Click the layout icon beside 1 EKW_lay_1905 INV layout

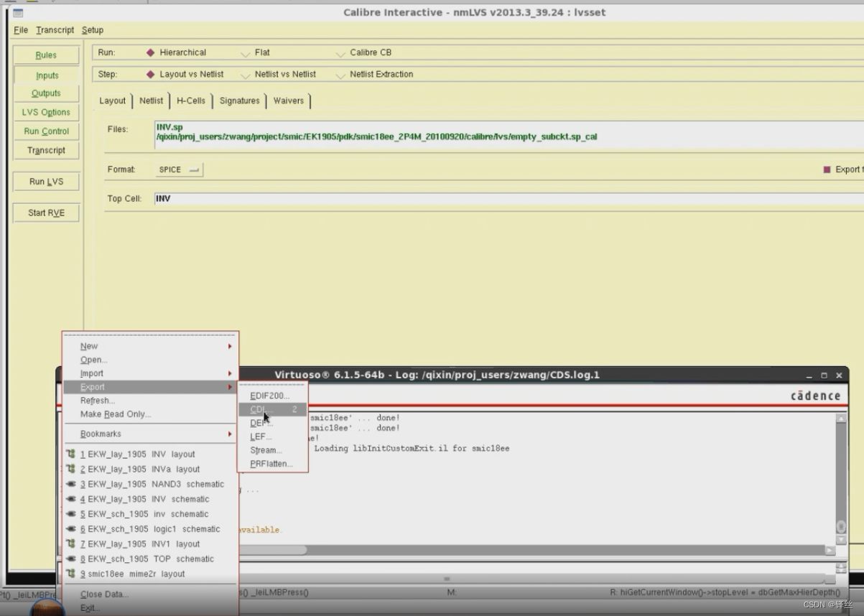click(70, 454)
